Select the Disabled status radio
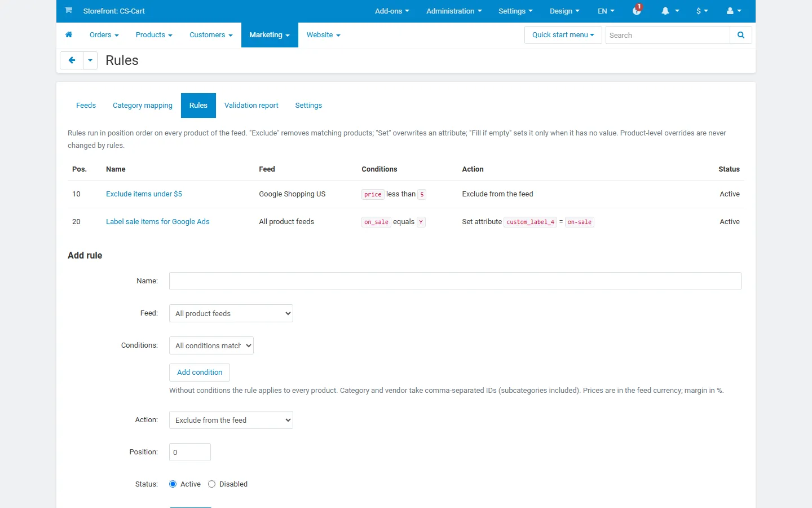 tap(212, 484)
